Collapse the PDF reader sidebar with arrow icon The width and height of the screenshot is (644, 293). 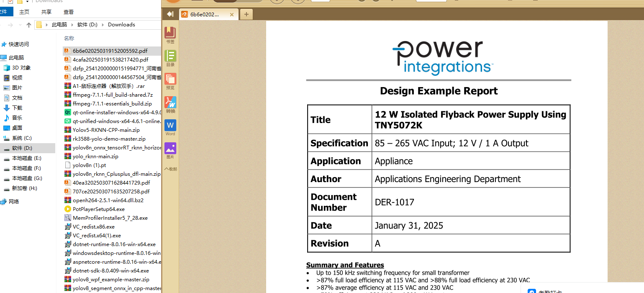(170, 14)
